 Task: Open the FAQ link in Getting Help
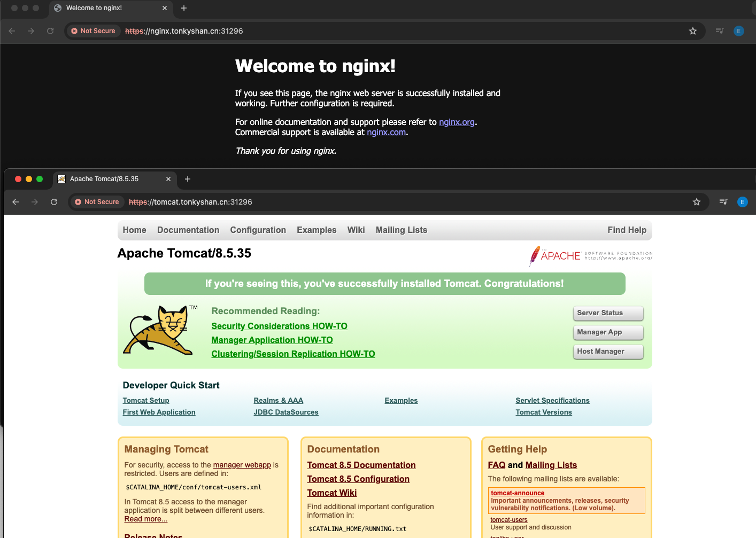497,465
